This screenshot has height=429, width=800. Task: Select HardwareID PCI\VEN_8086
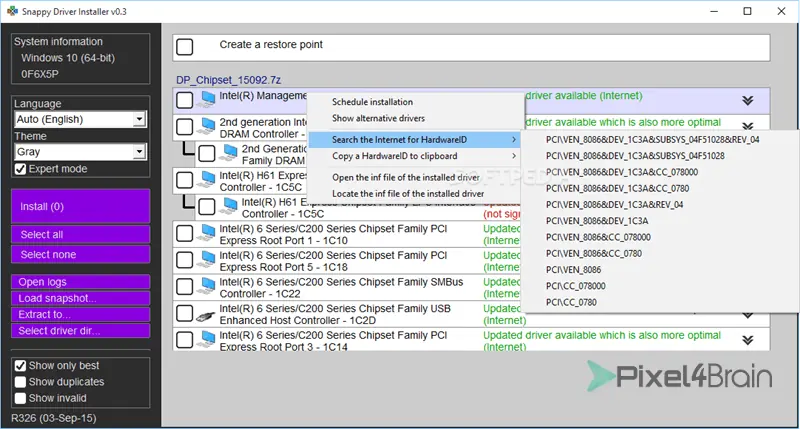pos(573,270)
